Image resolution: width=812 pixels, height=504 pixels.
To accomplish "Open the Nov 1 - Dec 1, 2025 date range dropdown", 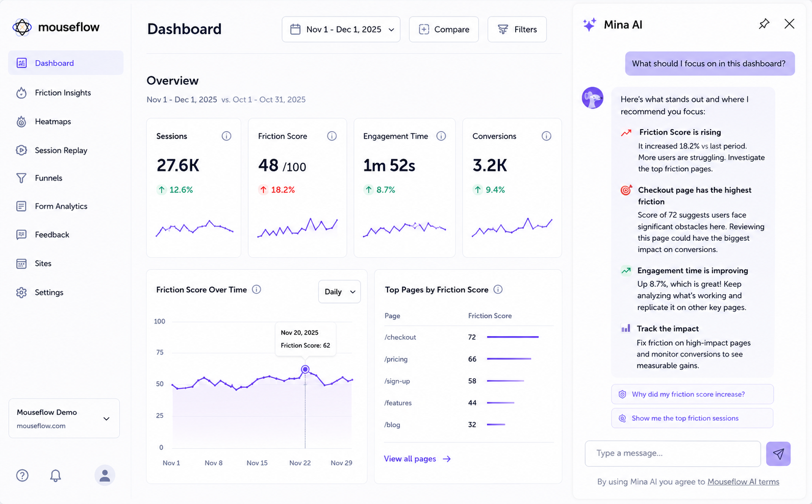I will [x=341, y=30].
